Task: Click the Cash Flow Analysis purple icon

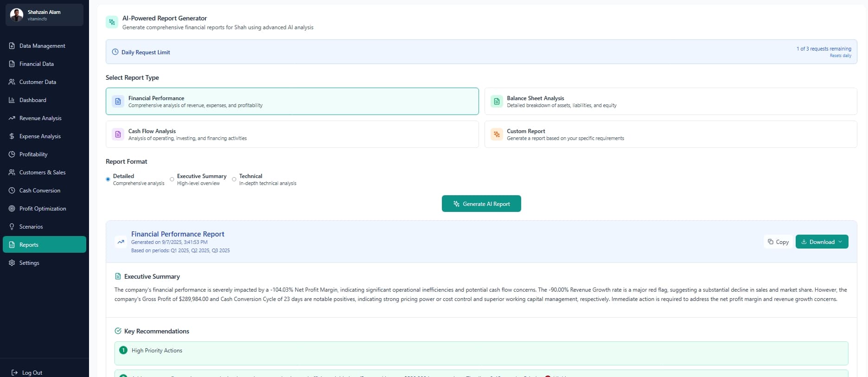Action: click(x=118, y=134)
